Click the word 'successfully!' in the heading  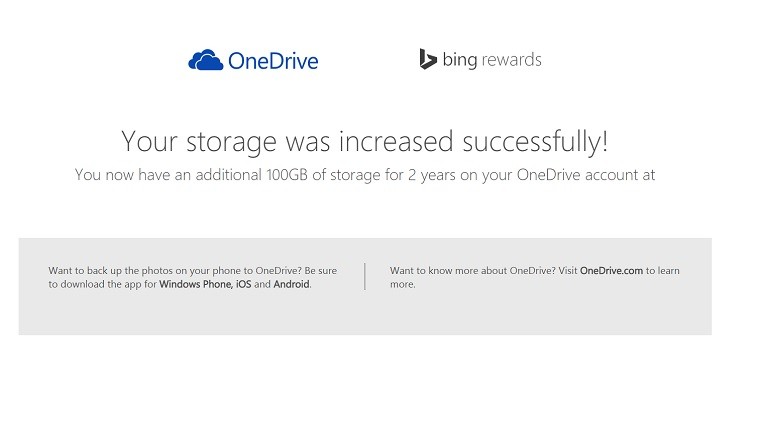[x=535, y=141]
